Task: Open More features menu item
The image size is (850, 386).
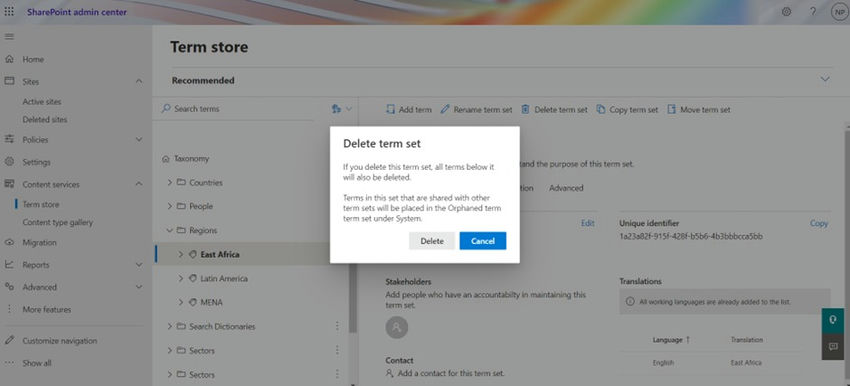Action: (47, 310)
